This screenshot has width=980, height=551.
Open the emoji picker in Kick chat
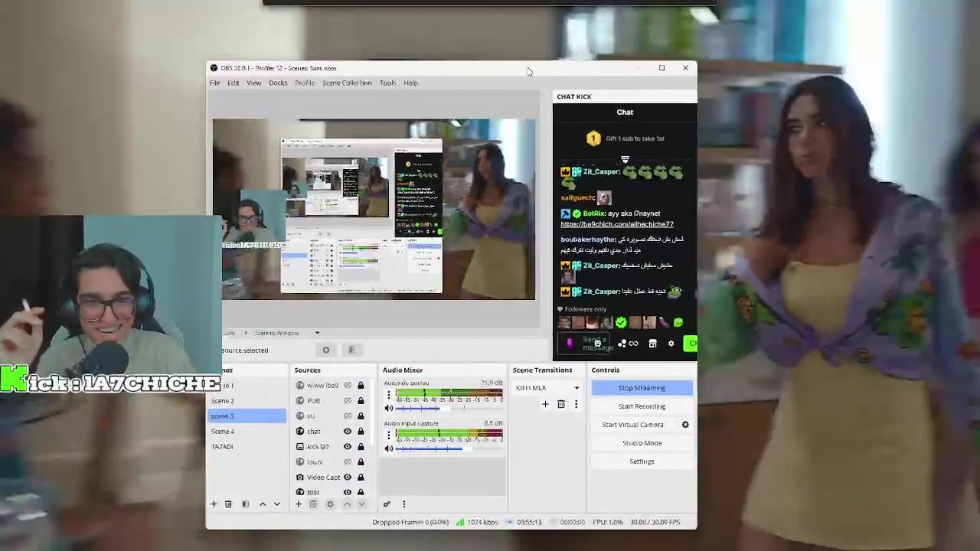pos(597,344)
